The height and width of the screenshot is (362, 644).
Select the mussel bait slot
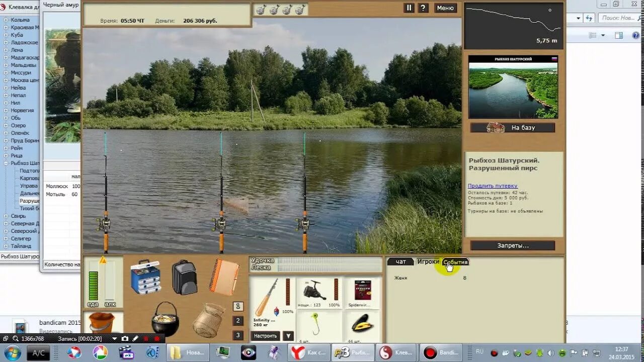click(x=362, y=327)
